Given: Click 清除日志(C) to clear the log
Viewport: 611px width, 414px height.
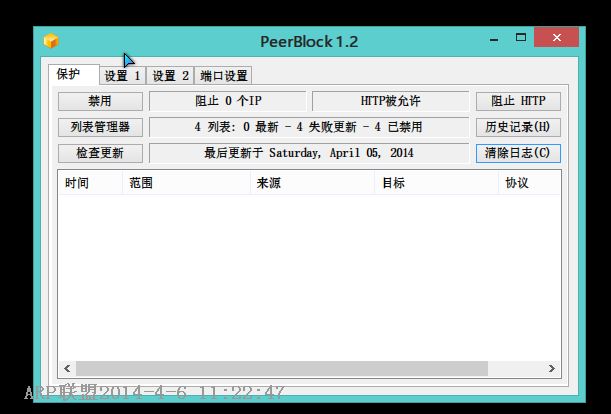Looking at the screenshot, I should point(518,153).
